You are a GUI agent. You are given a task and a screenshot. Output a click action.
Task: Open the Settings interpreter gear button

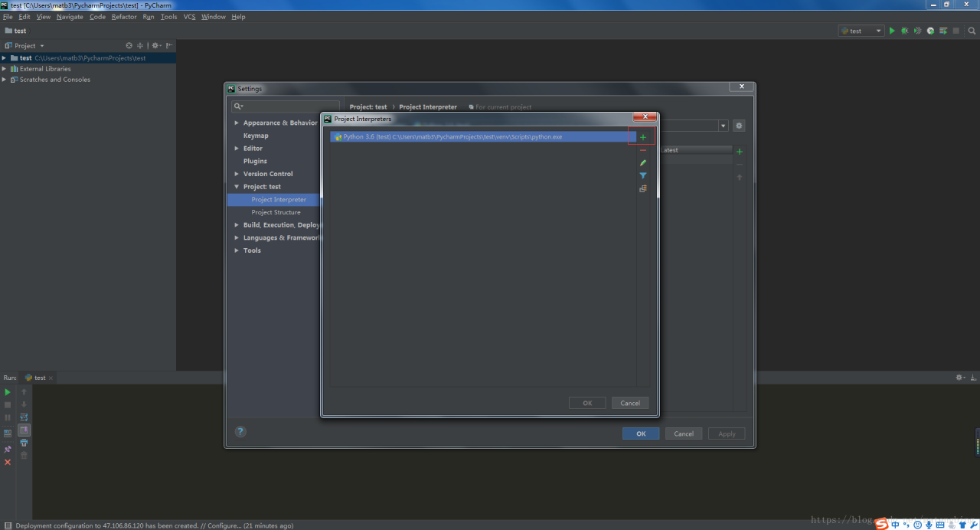(739, 126)
